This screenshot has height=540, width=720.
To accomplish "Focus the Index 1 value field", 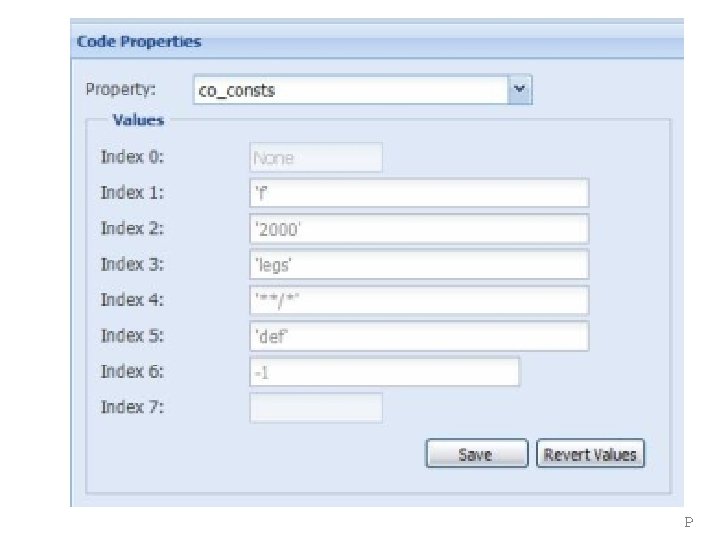I will click(x=418, y=193).
